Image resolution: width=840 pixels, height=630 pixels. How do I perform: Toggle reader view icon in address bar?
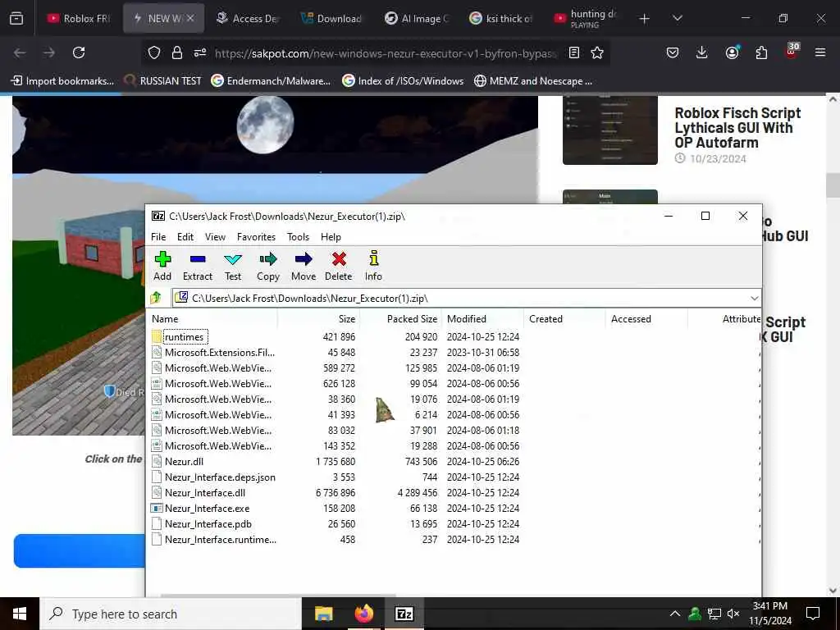click(573, 52)
